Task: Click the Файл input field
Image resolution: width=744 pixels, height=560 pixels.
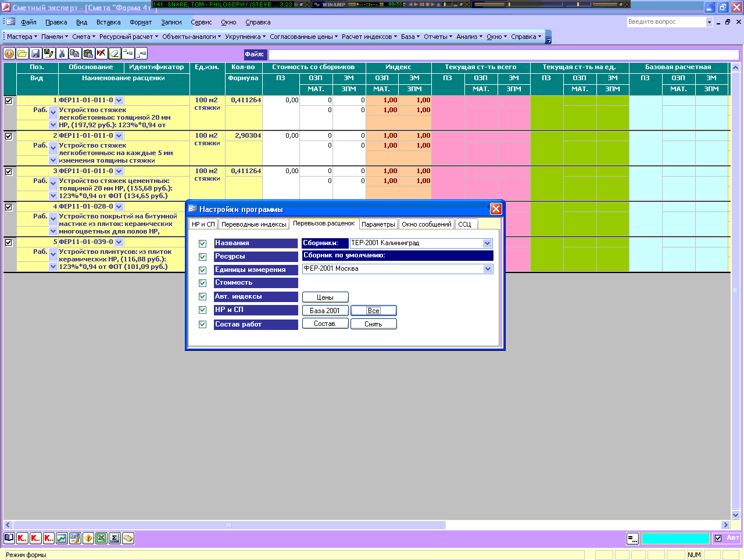Action: click(503, 55)
